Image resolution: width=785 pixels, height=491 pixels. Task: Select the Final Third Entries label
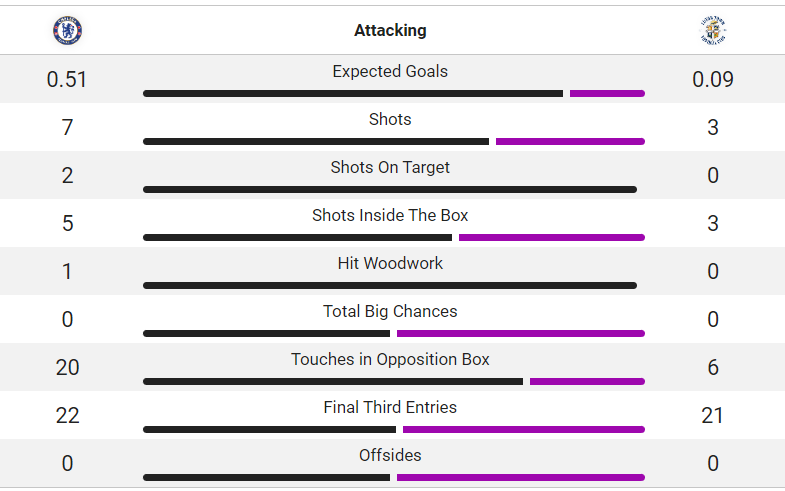[x=390, y=407]
